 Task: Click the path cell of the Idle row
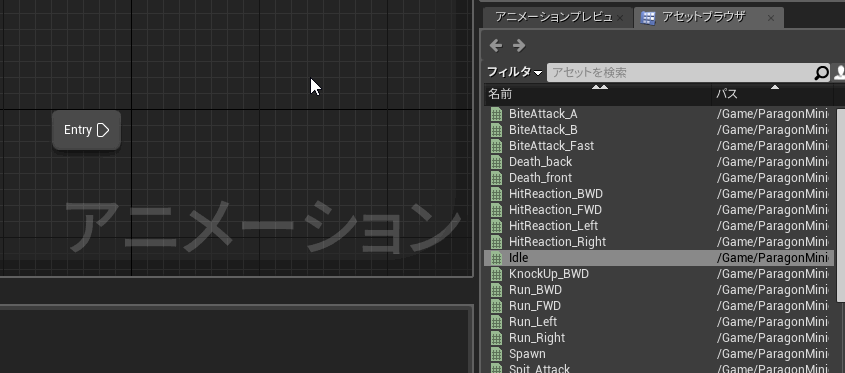coord(772,258)
